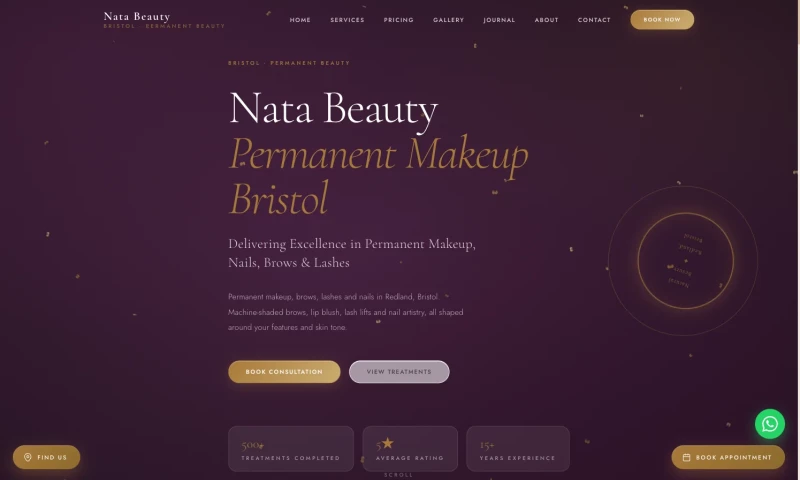Viewport: 800px width, 480px height.
Task: Click the Book Appointment calendar button
Action: [728, 457]
